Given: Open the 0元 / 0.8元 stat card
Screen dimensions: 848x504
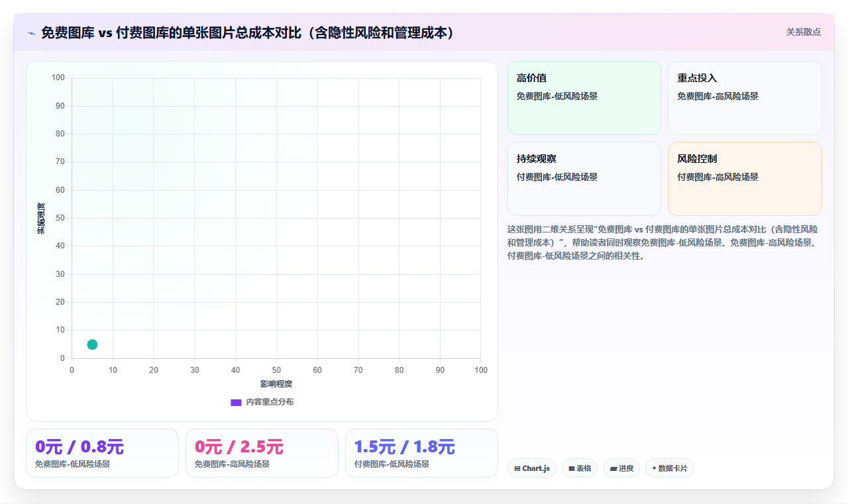Looking at the screenshot, I should click(x=102, y=453).
